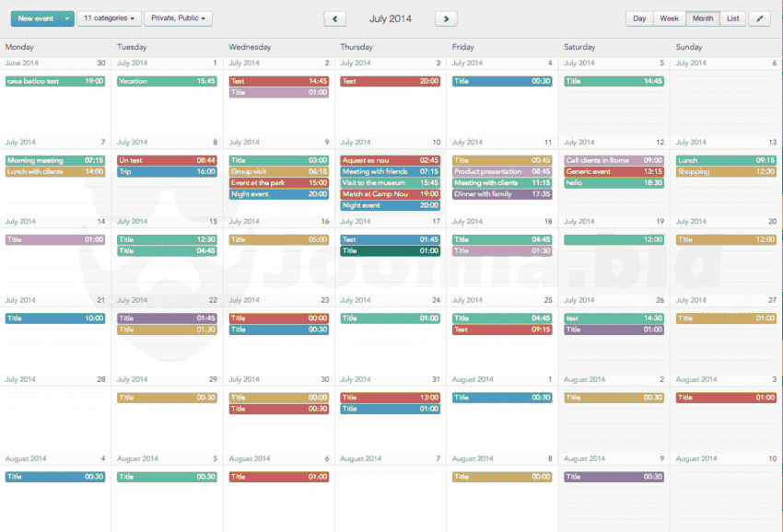Select the Lunch with clients event
Screen dimensions: 783x532
tap(54, 171)
